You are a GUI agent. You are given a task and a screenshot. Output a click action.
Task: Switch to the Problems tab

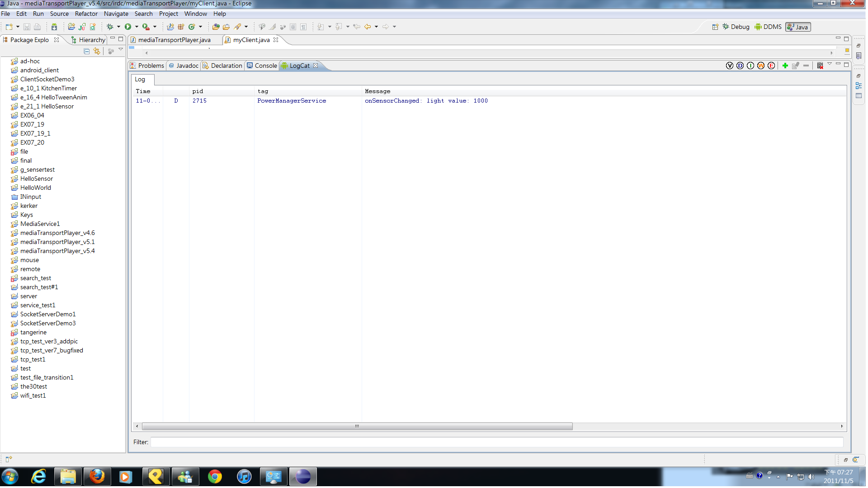147,66
